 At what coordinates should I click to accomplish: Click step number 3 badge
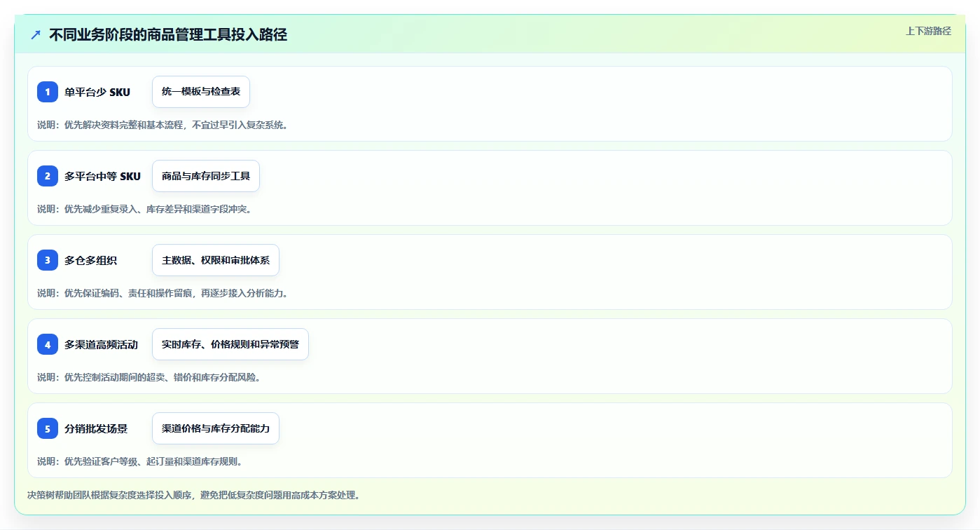(48, 260)
